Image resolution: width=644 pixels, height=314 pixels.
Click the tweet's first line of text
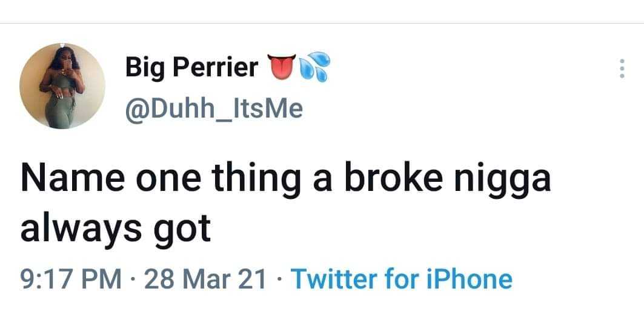(285, 181)
